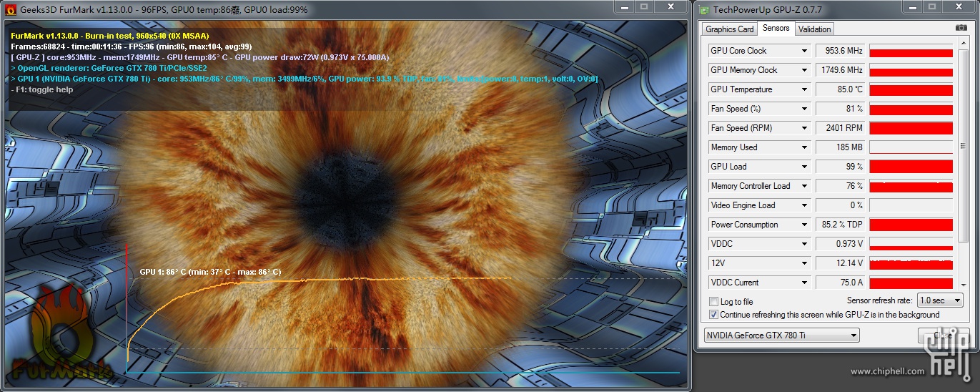The image size is (980, 392).
Task: Click the 81 % fan speed value
Action: [841, 109]
